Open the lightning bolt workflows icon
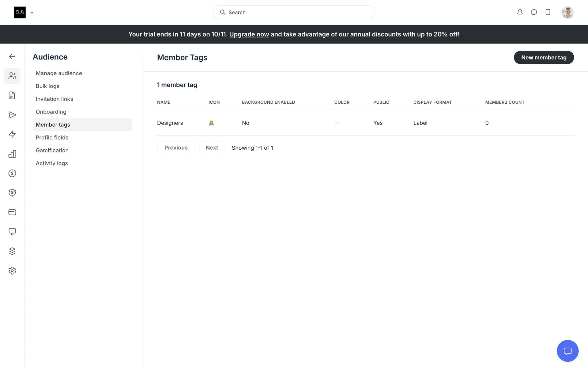588x368 pixels. (12, 134)
